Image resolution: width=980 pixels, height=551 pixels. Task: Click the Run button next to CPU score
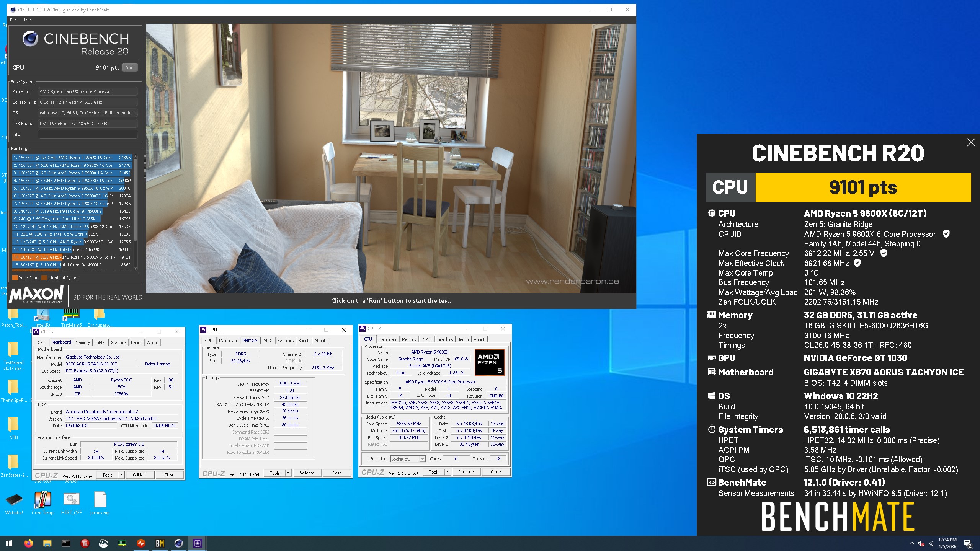[129, 68]
